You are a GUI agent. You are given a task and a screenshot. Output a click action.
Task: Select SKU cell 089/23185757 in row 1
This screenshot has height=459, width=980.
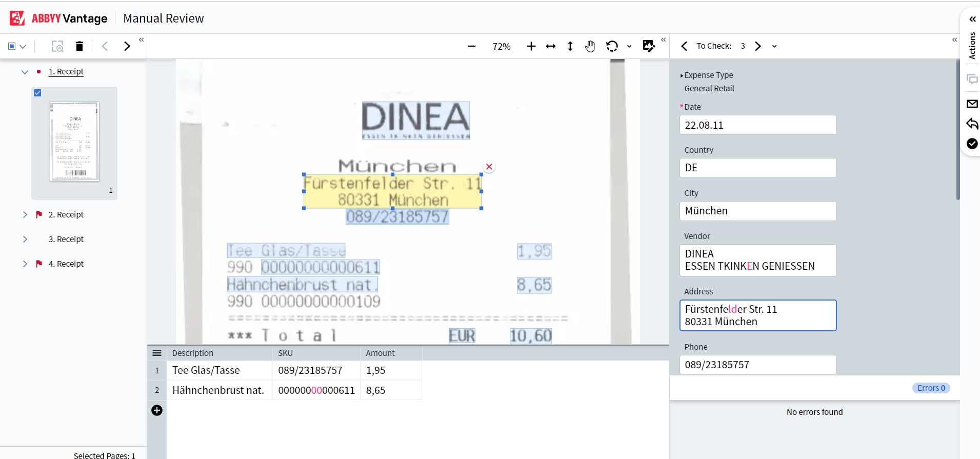[316, 370]
